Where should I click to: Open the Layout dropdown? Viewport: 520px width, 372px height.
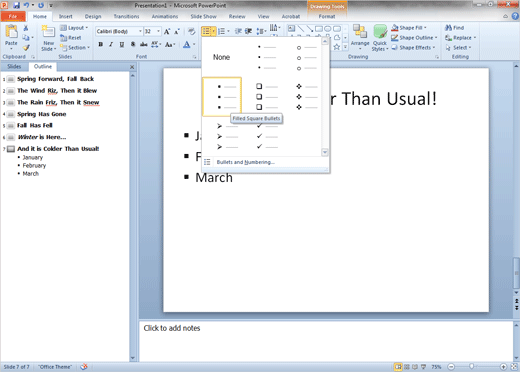[x=74, y=28]
